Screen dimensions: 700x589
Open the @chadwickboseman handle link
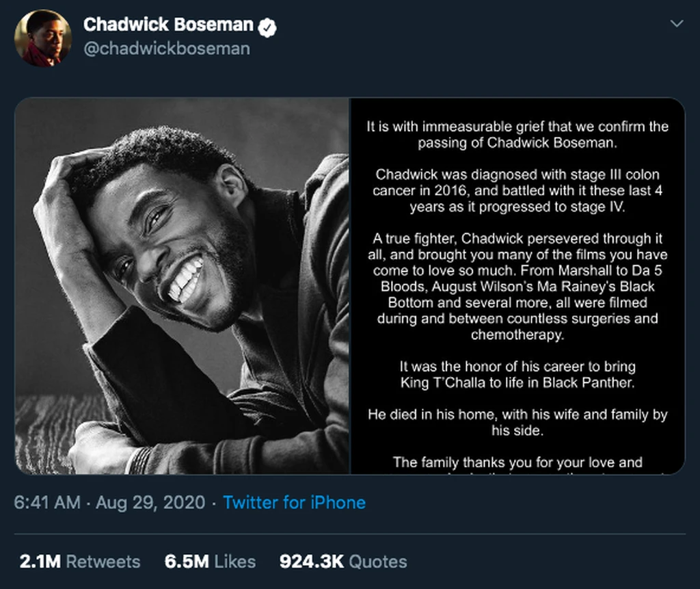[x=167, y=49]
